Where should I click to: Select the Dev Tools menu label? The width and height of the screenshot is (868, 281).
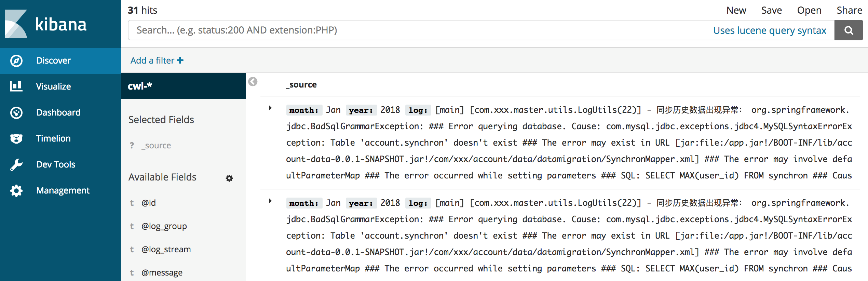(x=56, y=164)
